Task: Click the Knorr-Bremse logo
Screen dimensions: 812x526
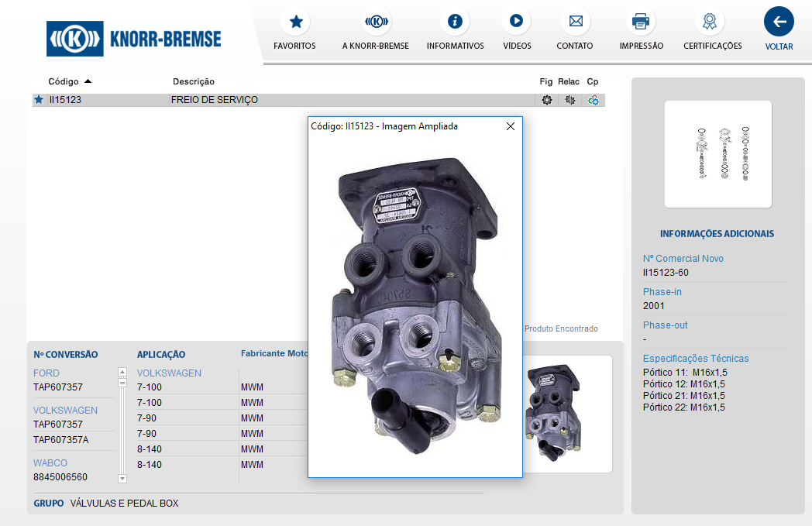Action: click(x=134, y=38)
